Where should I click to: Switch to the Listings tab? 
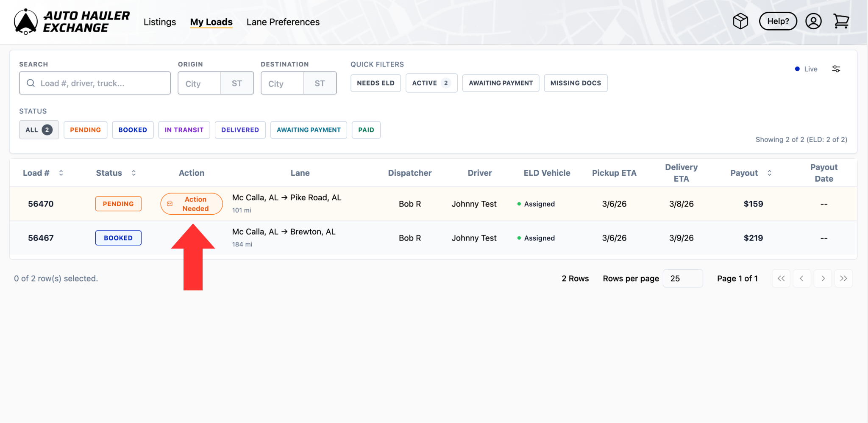(159, 22)
